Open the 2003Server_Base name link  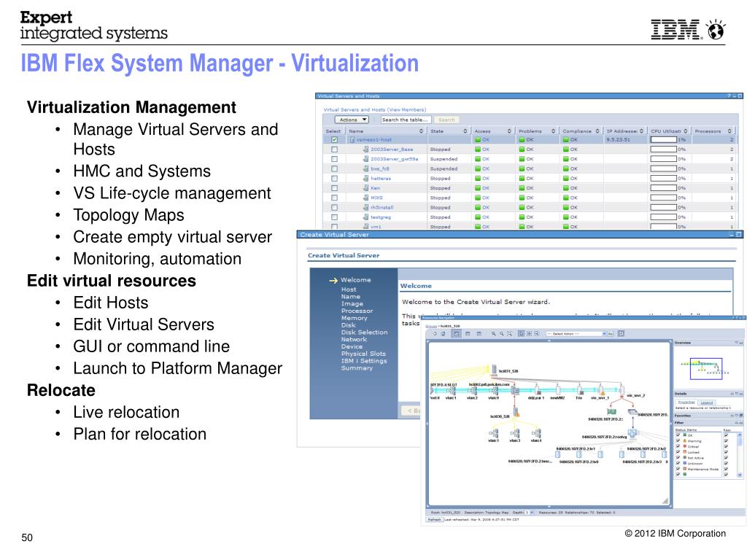(392, 149)
